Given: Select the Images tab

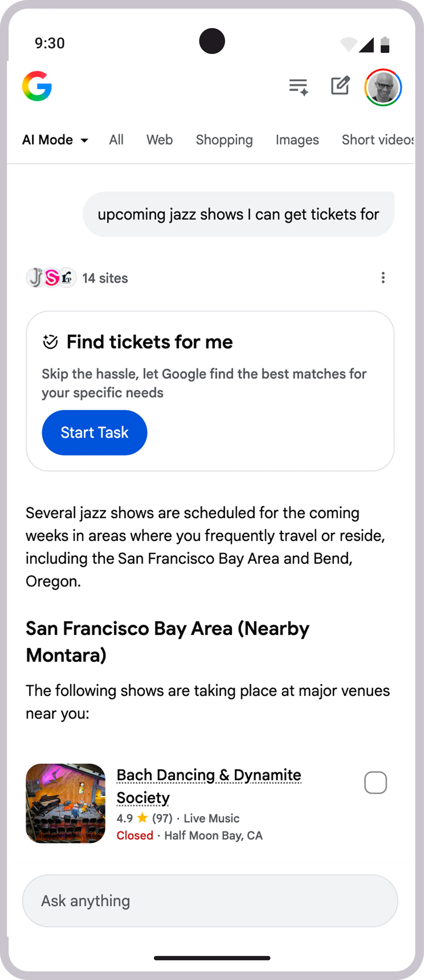Looking at the screenshot, I should click(297, 140).
